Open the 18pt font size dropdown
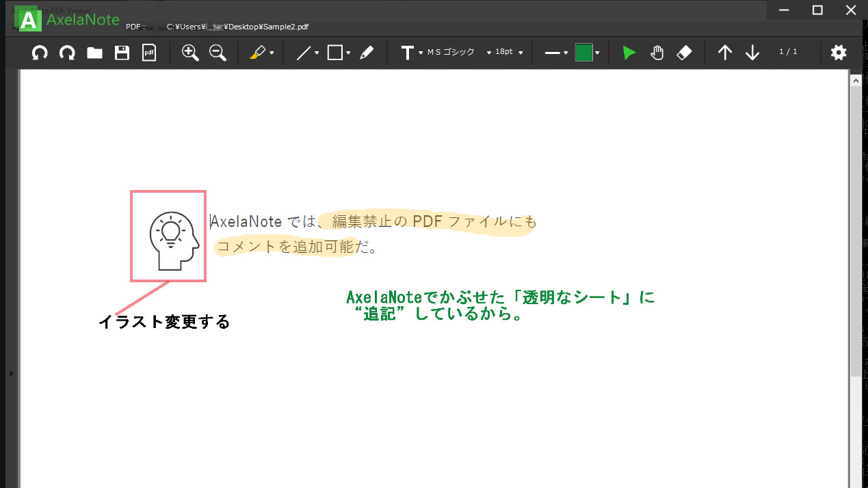This screenshot has height=488, width=868. 520,53
